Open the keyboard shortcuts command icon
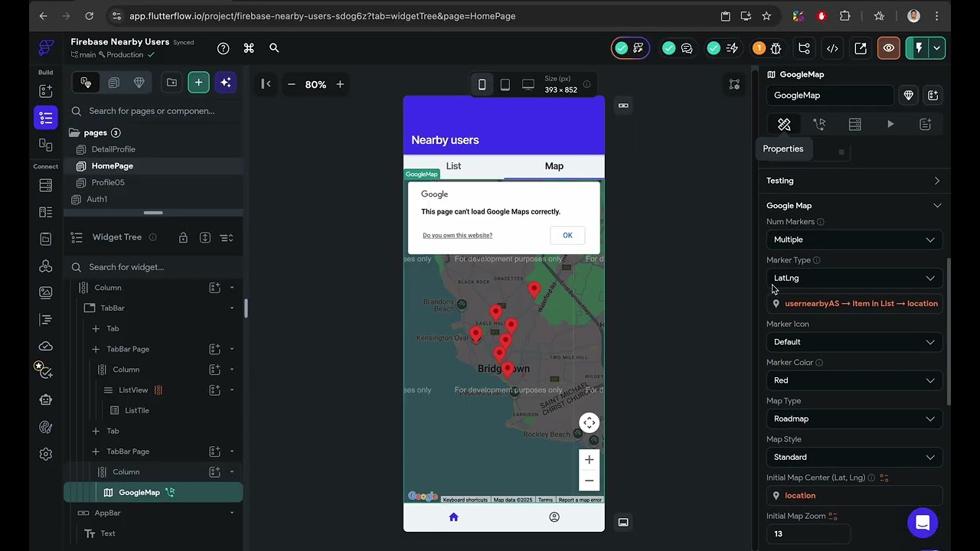This screenshot has height=551, width=980. point(249,48)
